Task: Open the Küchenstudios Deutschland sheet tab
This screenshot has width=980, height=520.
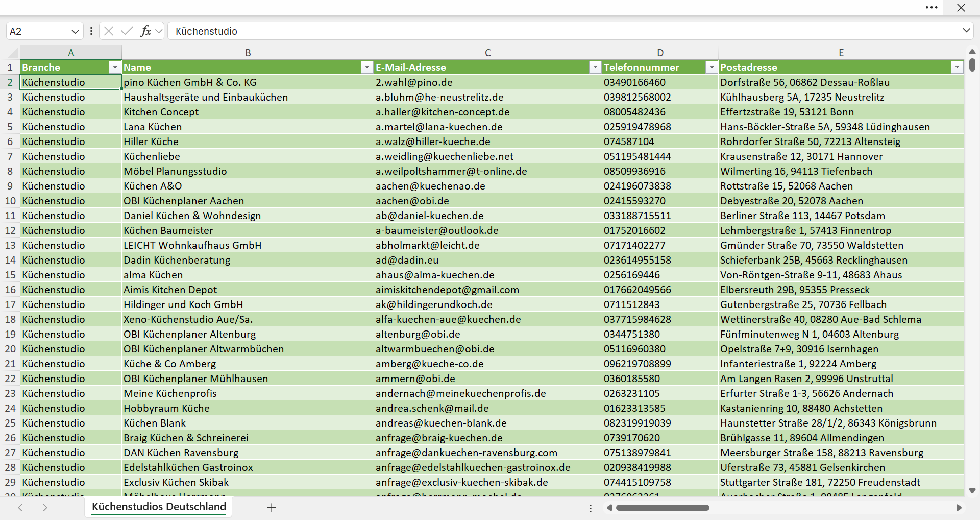Action: (159, 507)
